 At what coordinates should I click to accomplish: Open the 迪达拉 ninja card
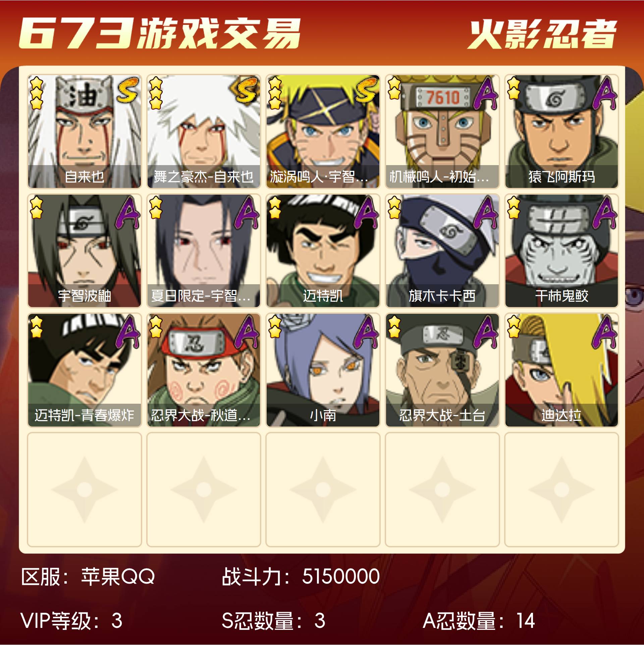[561, 370]
